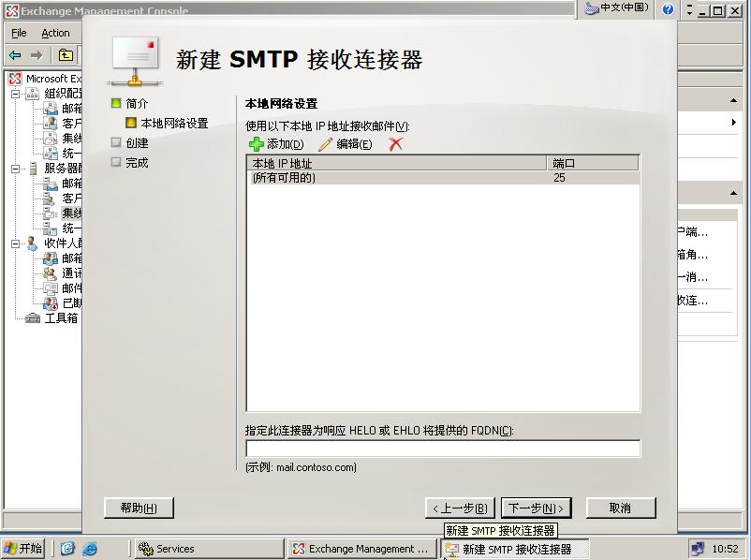Open the Action menu
The height and width of the screenshot is (560, 751).
55,33
